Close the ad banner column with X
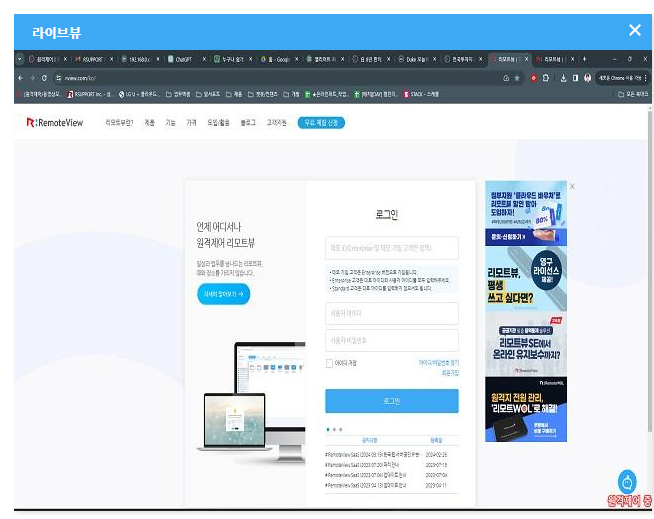This screenshot has height=519, width=654. (x=572, y=186)
